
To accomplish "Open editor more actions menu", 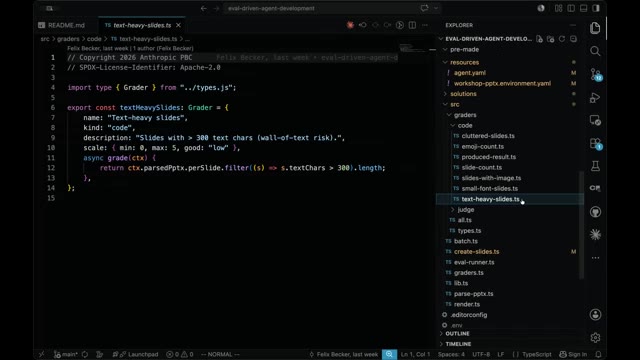I will (x=425, y=25).
